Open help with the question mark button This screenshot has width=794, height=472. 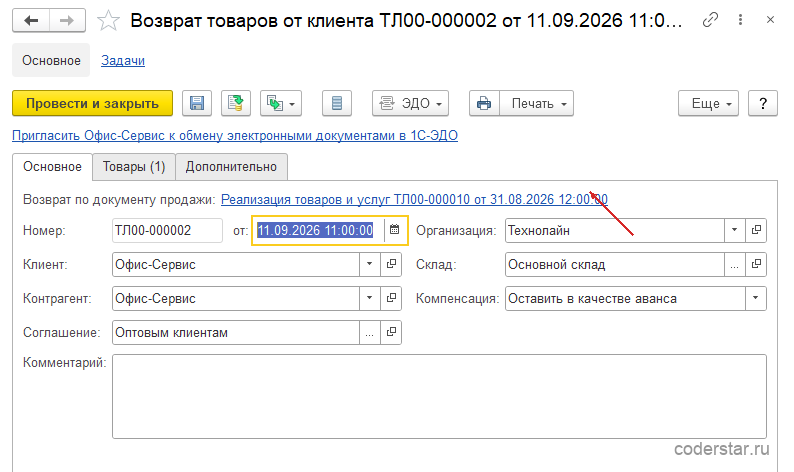pos(763,103)
